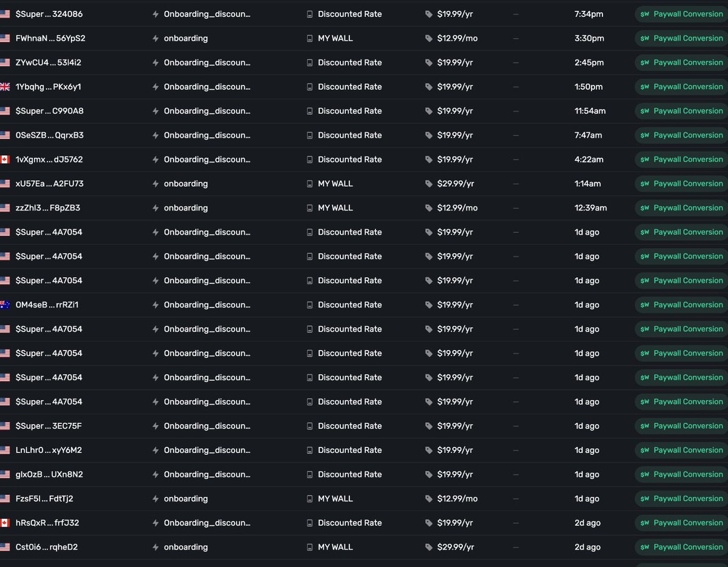Open the Paywall Conversion badge for the 3:30pm row

[681, 38]
